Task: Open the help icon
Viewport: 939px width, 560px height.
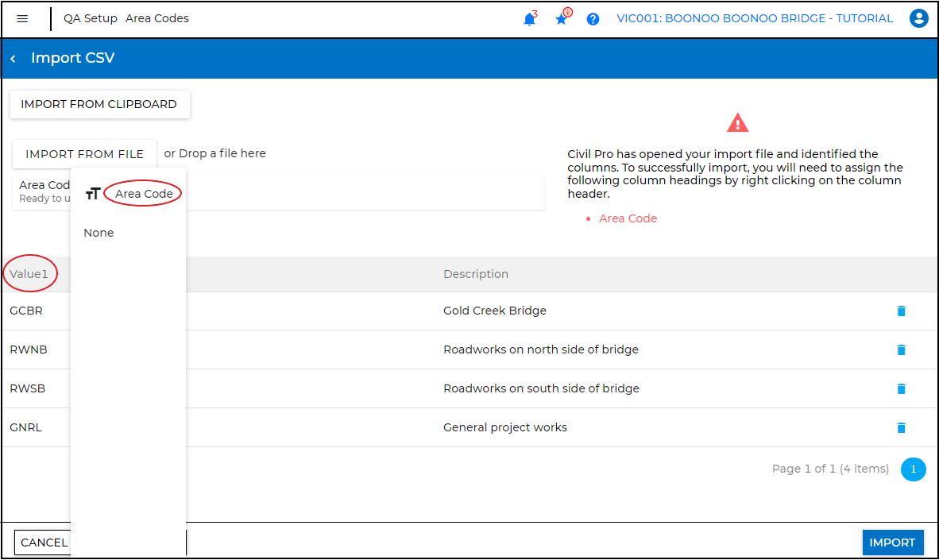Action: 593,18
